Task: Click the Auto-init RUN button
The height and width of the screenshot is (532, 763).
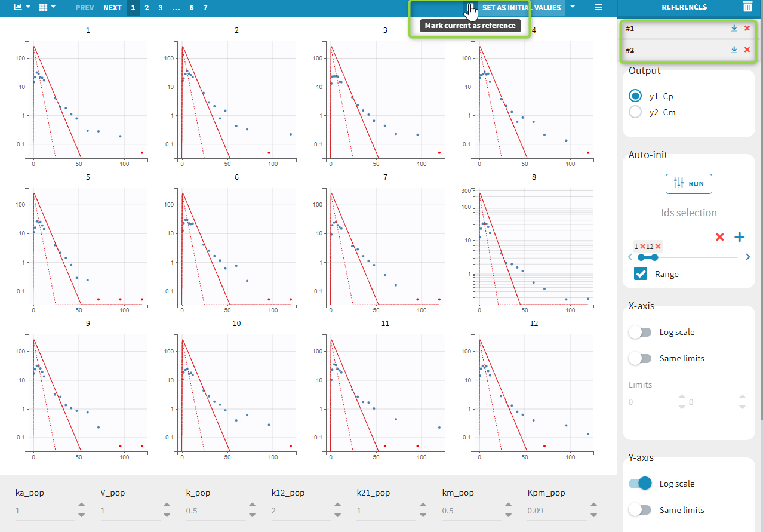Action: point(688,184)
